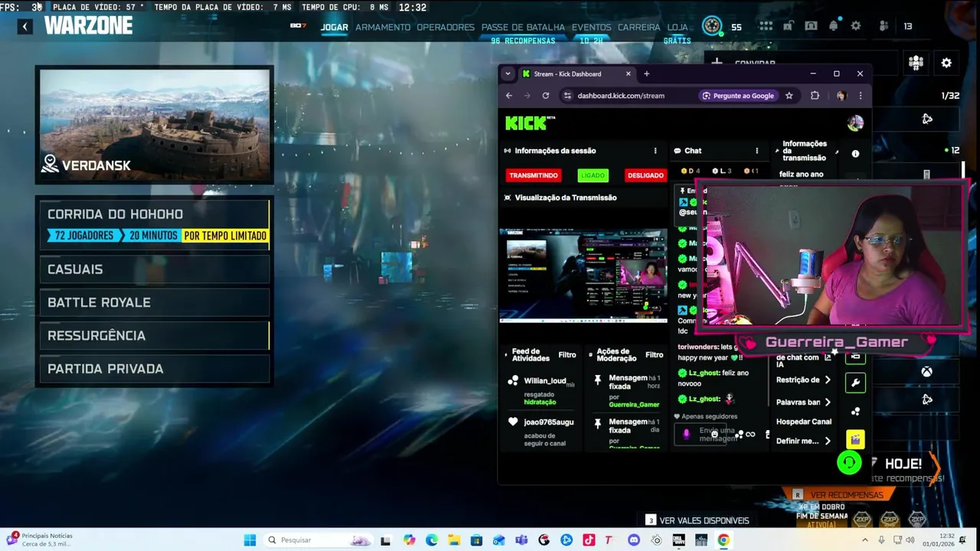Open a new Chrome tab
Viewport: 980px width, 551px height.
pos(646,73)
